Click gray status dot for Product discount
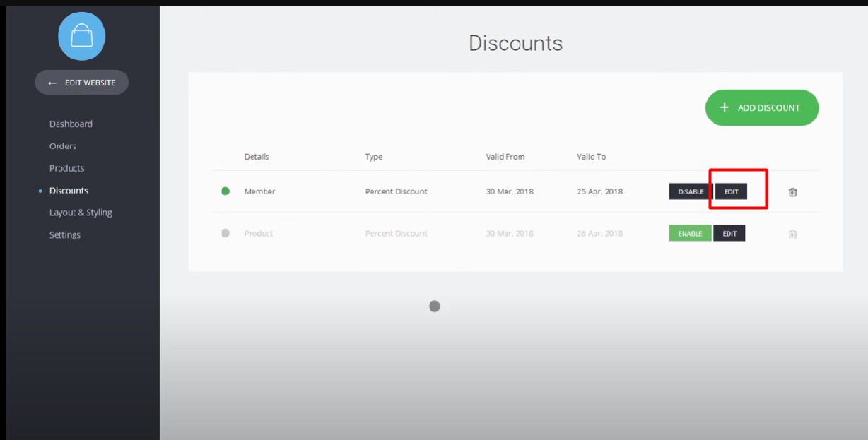 click(225, 233)
